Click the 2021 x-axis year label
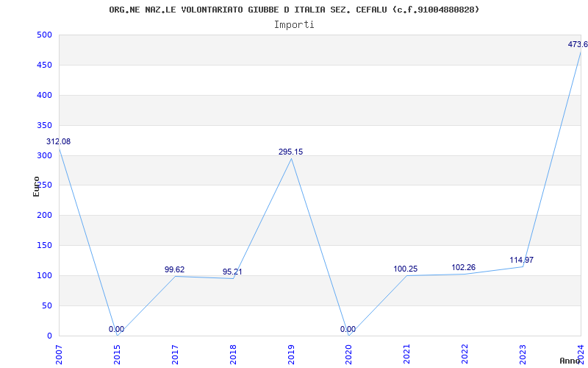Screen dimensions: 588x368 [x=407, y=355]
